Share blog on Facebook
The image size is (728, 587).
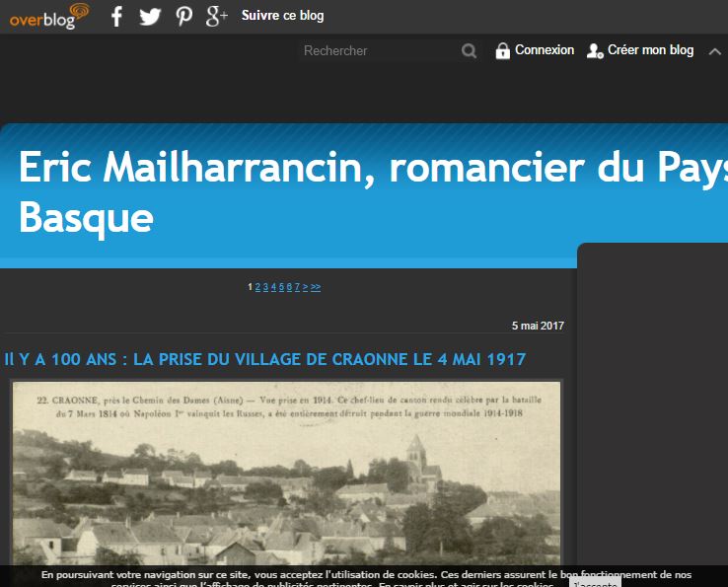(116, 16)
